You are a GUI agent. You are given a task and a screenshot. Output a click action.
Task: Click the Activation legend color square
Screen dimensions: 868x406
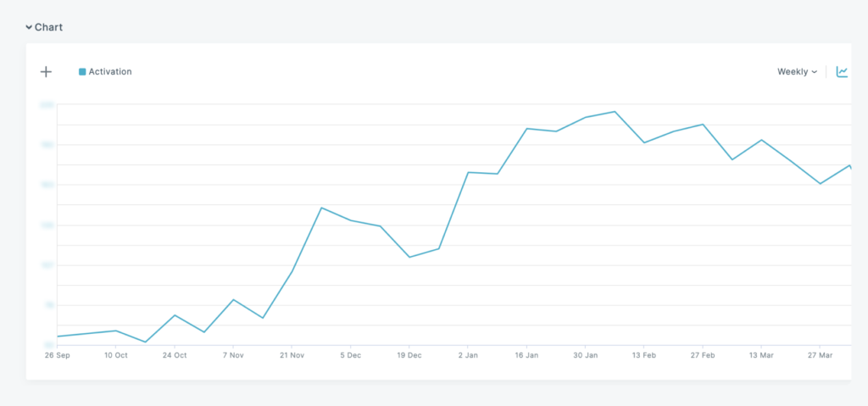82,72
